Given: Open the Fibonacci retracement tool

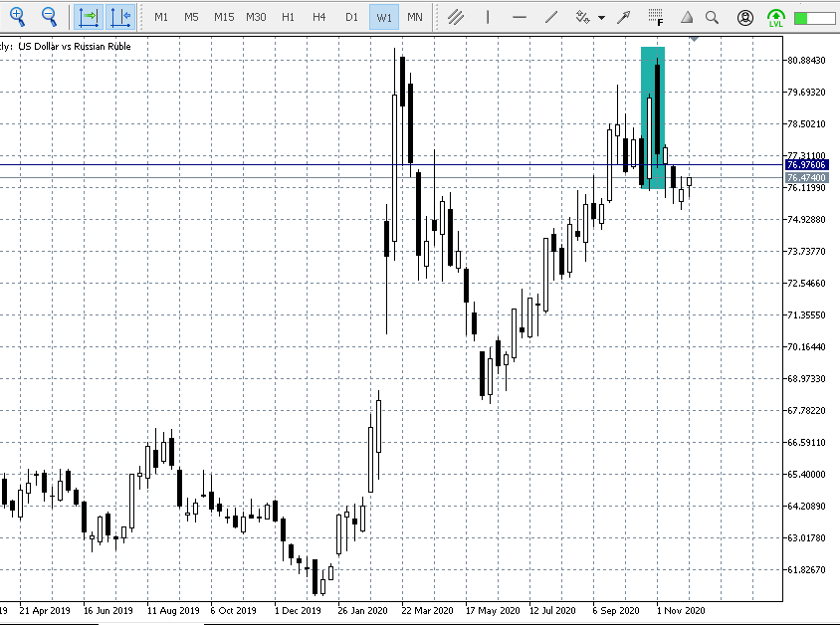Looking at the screenshot, I should pyautogui.click(x=655, y=17).
